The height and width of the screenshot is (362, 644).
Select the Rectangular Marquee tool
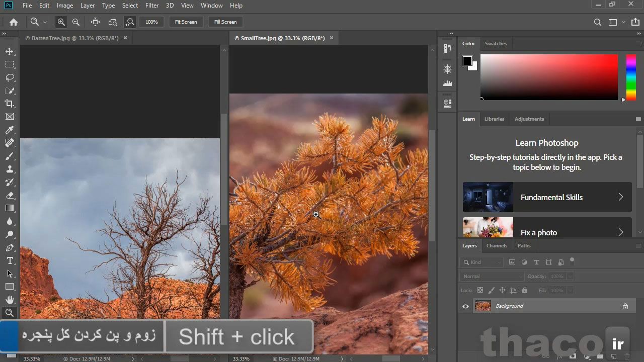(10, 64)
